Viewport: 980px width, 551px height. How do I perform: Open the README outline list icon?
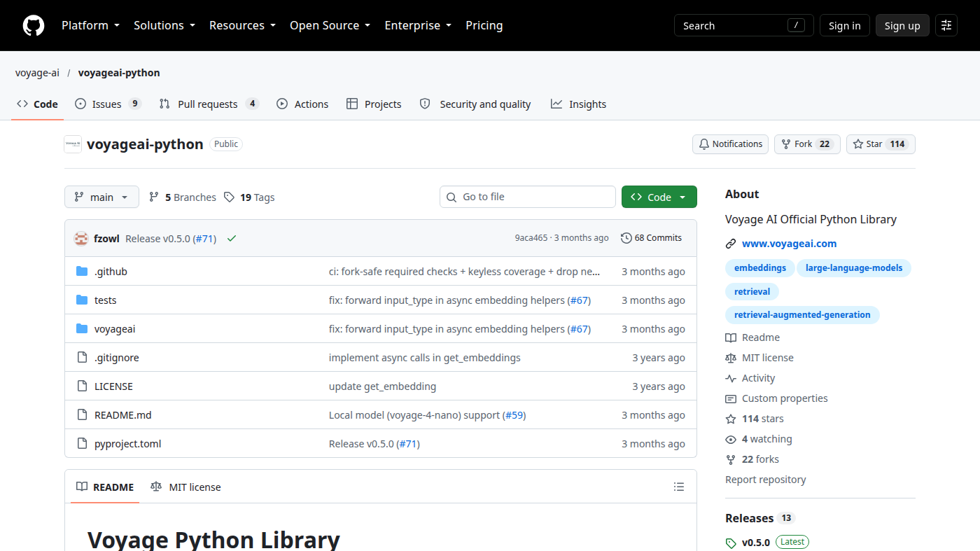tap(678, 487)
